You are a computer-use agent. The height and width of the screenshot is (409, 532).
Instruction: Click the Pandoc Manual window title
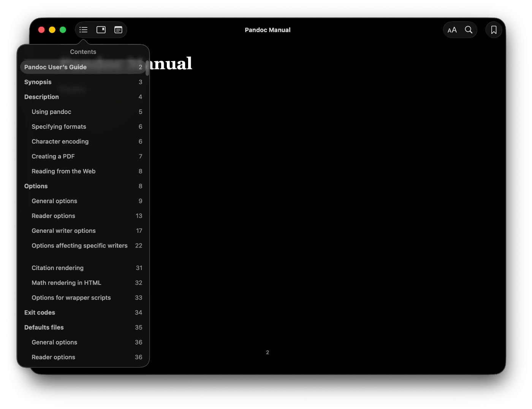coord(268,30)
